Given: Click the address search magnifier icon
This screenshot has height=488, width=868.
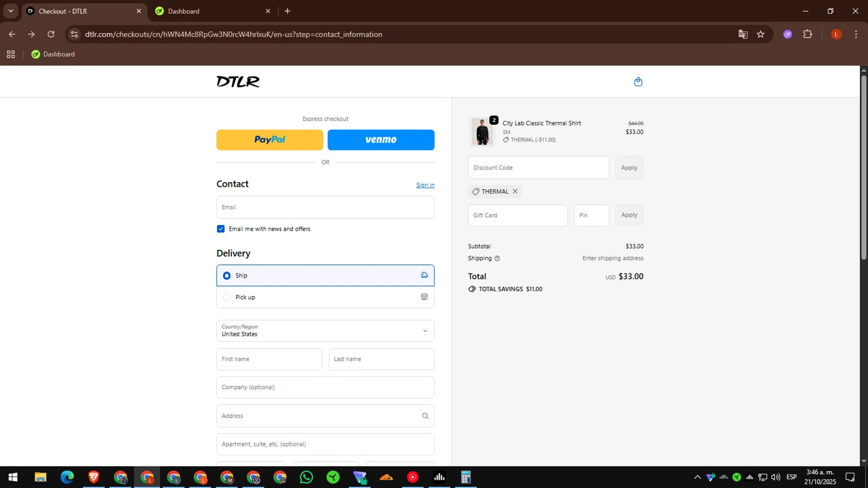Looking at the screenshot, I should [425, 416].
